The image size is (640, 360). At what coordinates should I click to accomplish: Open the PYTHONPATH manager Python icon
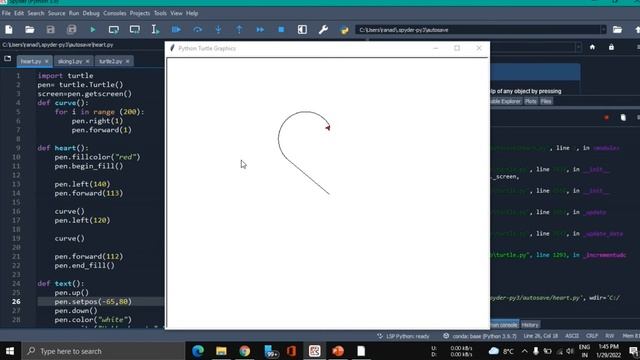tap(344, 30)
